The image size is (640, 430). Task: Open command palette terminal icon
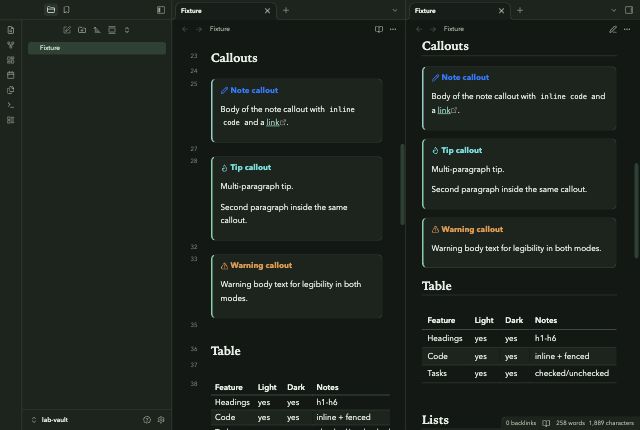pyautogui.click(x=11, y=105)
